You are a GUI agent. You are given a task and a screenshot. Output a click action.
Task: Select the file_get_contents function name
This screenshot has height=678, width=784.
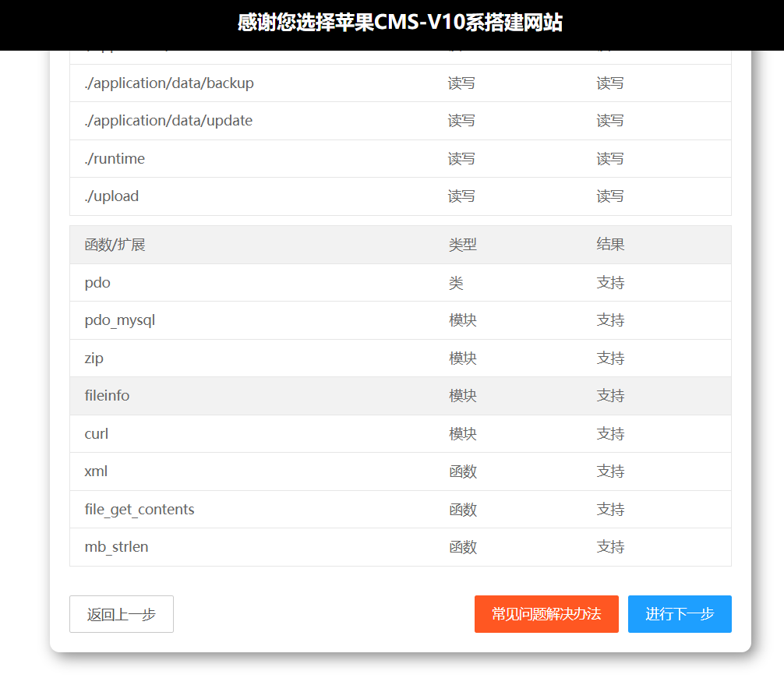click(139, 510)
